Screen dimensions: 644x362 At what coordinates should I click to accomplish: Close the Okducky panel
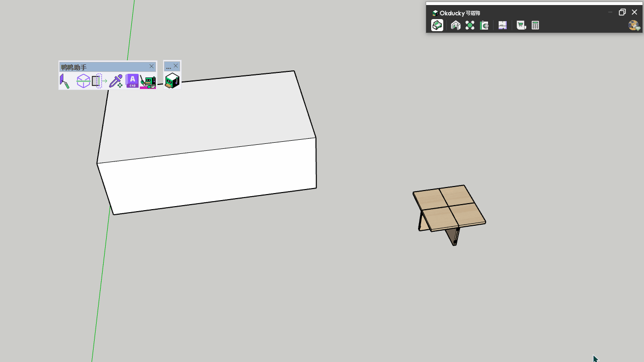click(634, 12)
